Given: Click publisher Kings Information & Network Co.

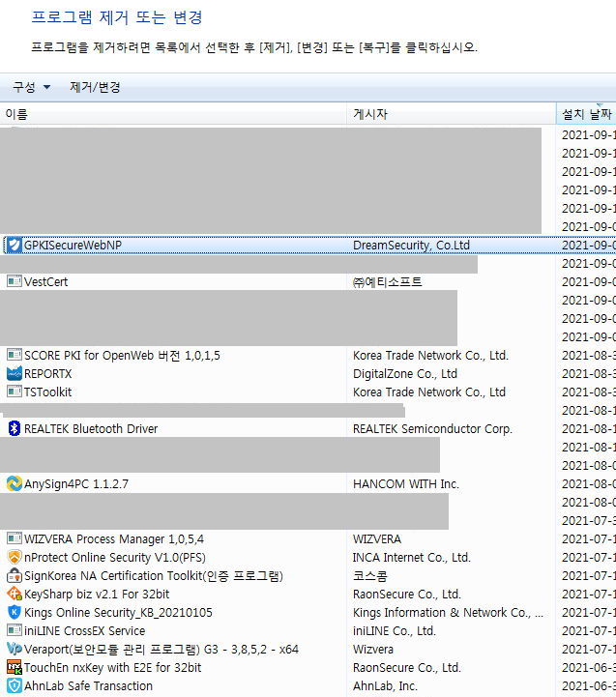Looking at the screenshot, I should tap(448, 613).
